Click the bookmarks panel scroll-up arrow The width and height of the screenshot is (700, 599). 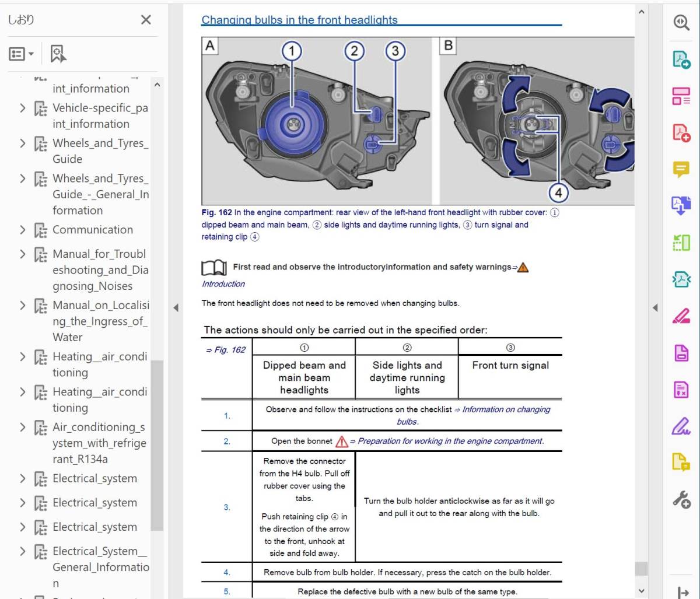(x=157, y=85)
